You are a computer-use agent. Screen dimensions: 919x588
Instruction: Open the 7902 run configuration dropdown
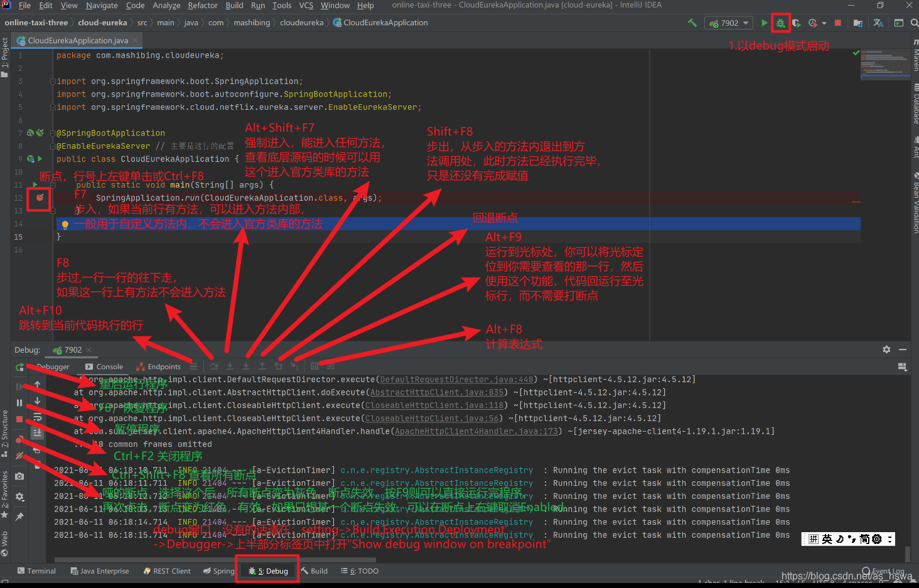730,23
